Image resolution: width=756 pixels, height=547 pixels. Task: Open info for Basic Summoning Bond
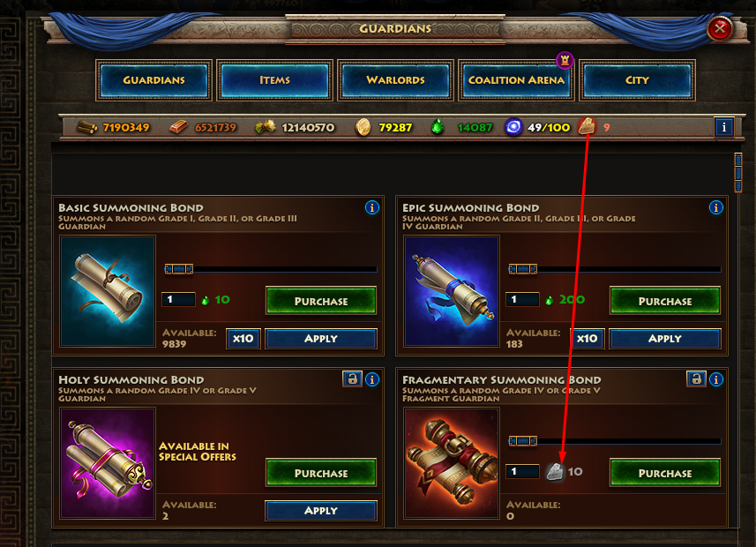(371, 207)
